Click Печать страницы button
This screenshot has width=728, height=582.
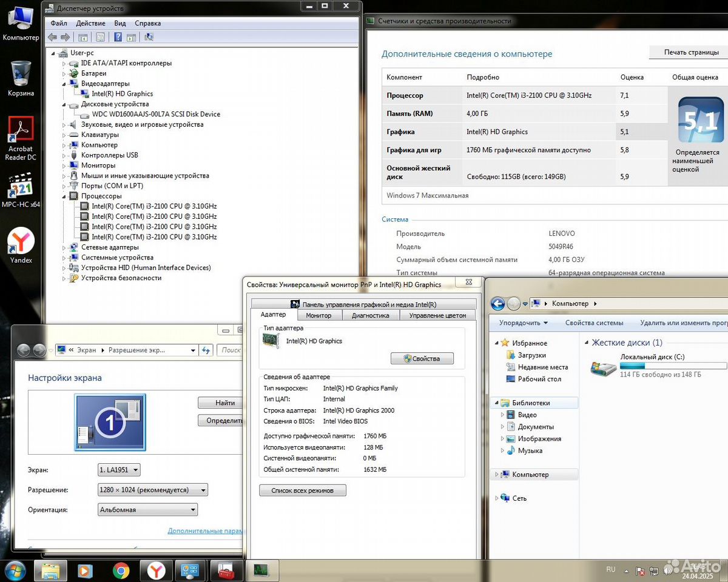(x=689, y=52)
